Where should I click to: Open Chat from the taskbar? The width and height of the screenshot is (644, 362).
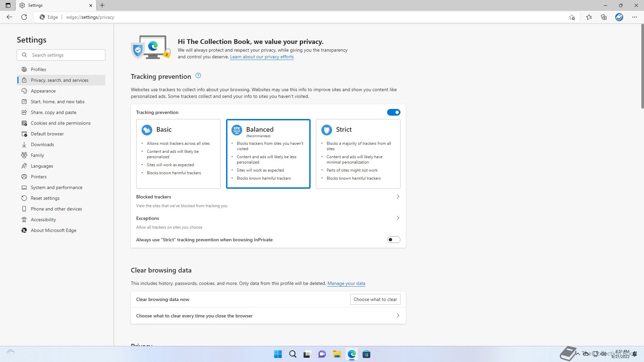(322, 354)
